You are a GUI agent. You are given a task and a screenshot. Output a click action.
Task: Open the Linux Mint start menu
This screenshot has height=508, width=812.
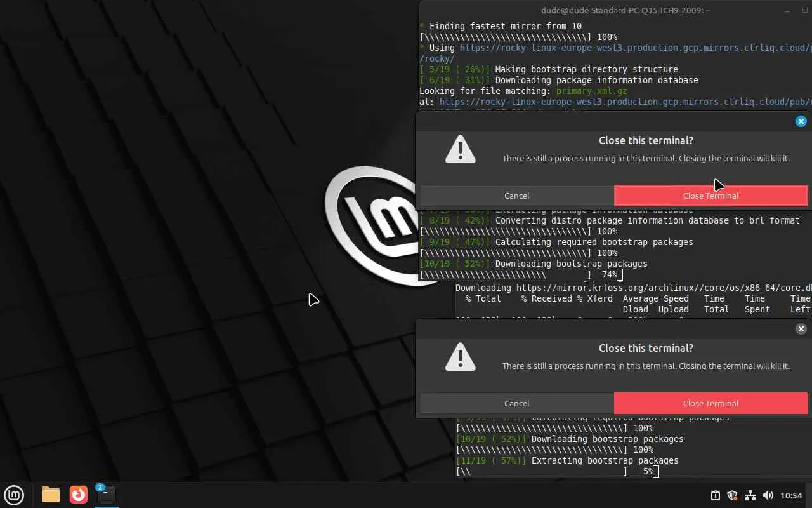click(14, 495)
